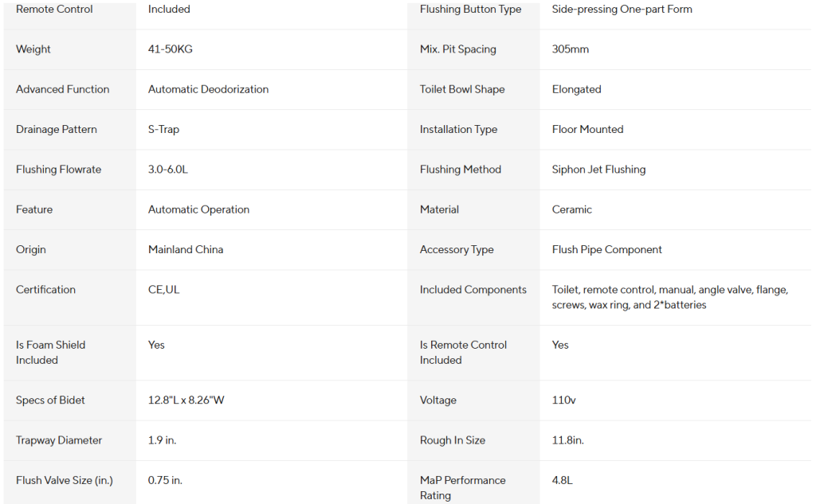
Task: Select the Mainland China origin value
Action: coord(186,249)
